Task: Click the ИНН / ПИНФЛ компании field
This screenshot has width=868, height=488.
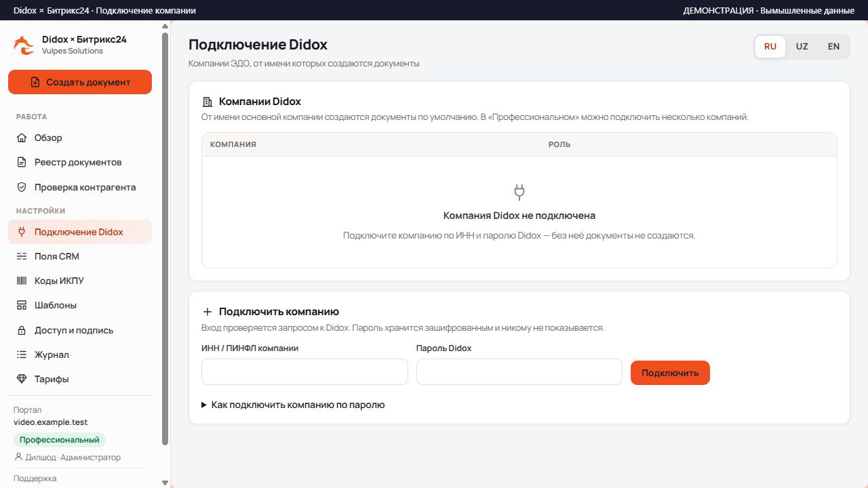Action: pyautogui.click(x=304, y=372)
